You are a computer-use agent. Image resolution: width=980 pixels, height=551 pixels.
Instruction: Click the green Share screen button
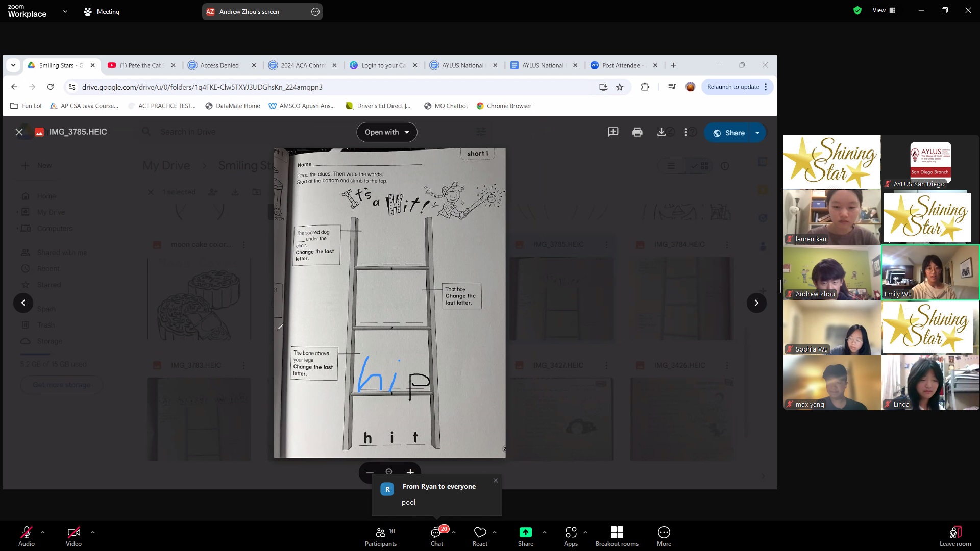[526, 536]
